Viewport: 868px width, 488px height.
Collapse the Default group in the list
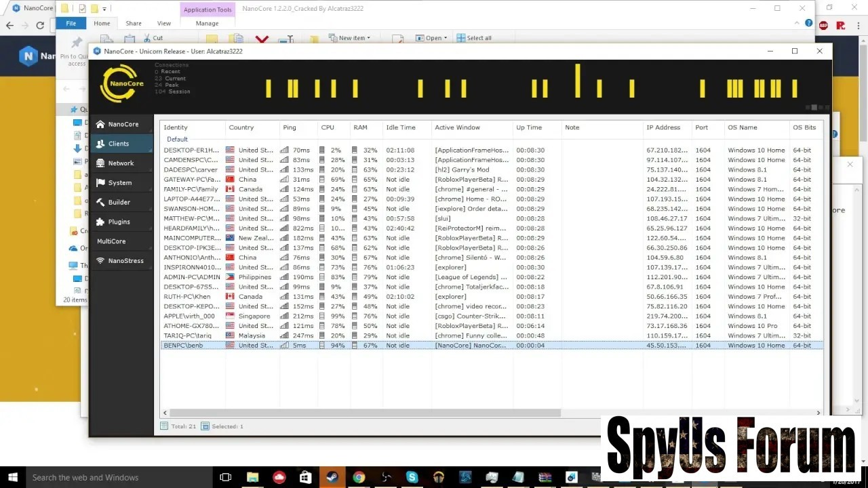point(177,139)
